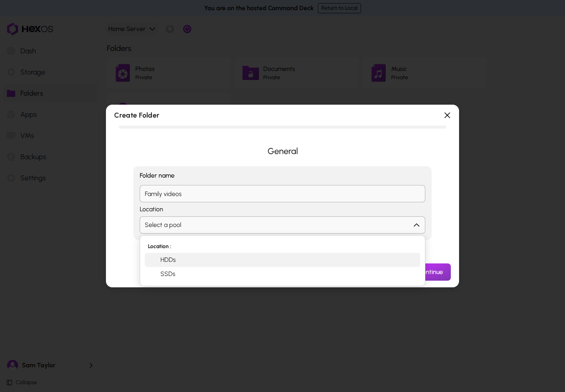
Task: Collapse the Select a pool dropdown
Action: pyautogui.click(x=282, y=225)
